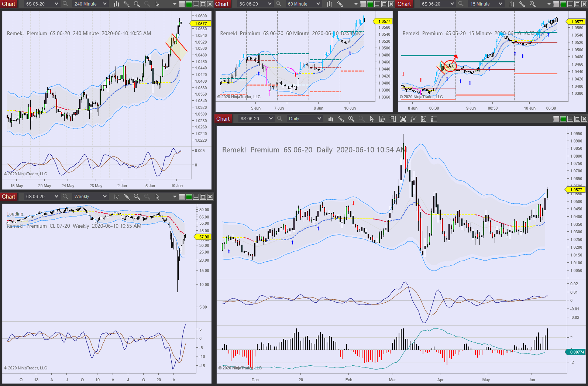The image size is (588, 386).
Task: Search instrument in the 240 Minute chart
Action: (x=65, y=4)
